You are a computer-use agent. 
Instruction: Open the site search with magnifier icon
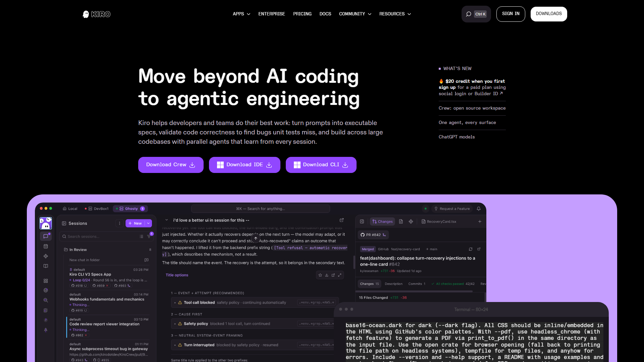pyautogui.click(x=476, y=14)
